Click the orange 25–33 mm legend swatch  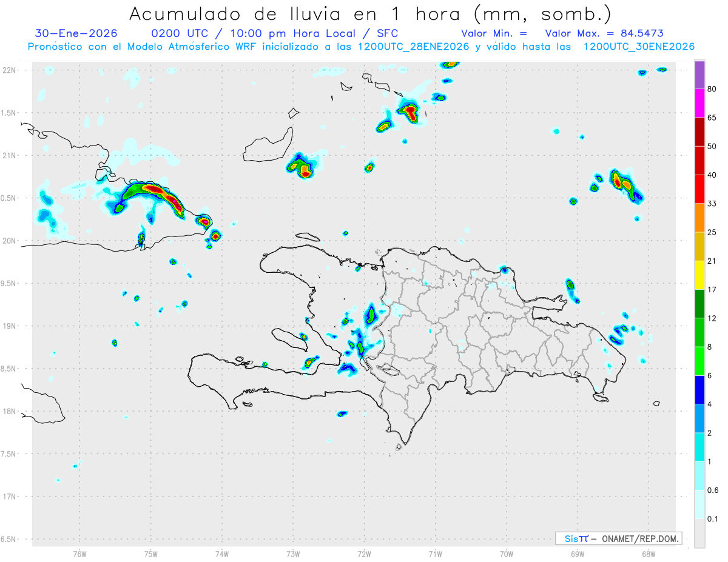coord(699,218)
